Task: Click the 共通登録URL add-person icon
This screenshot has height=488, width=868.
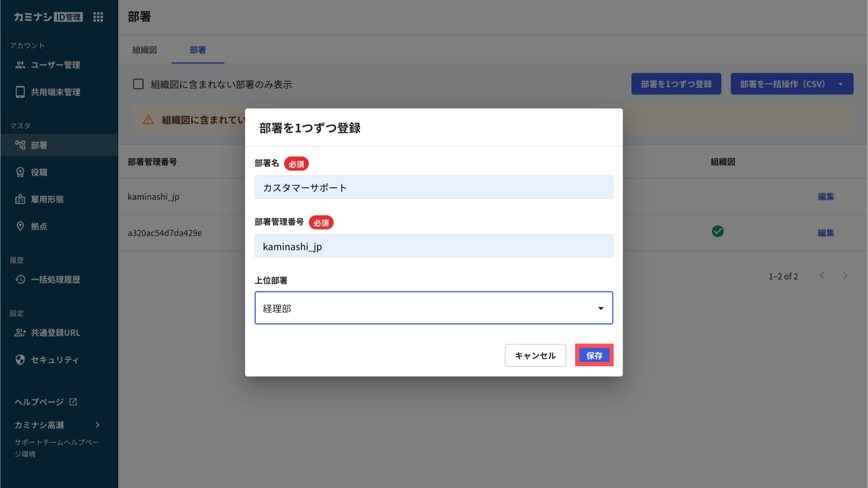Action: coord(20,333)
